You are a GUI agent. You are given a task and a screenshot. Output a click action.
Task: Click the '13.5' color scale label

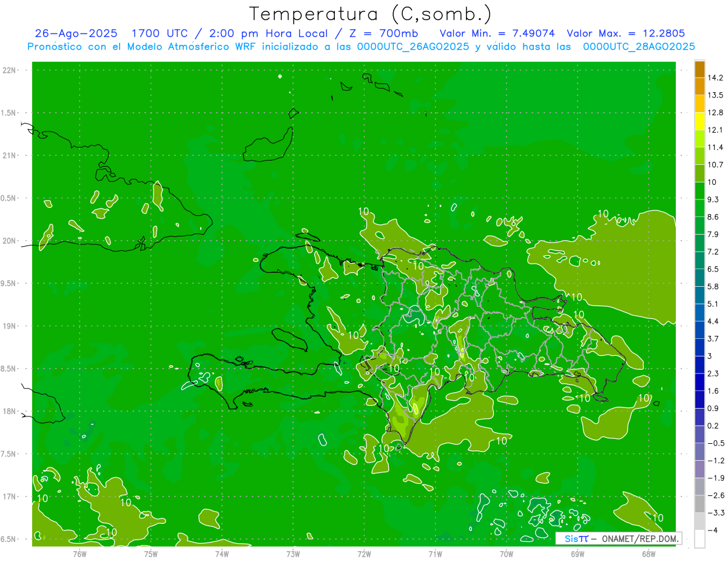[715, 95]
